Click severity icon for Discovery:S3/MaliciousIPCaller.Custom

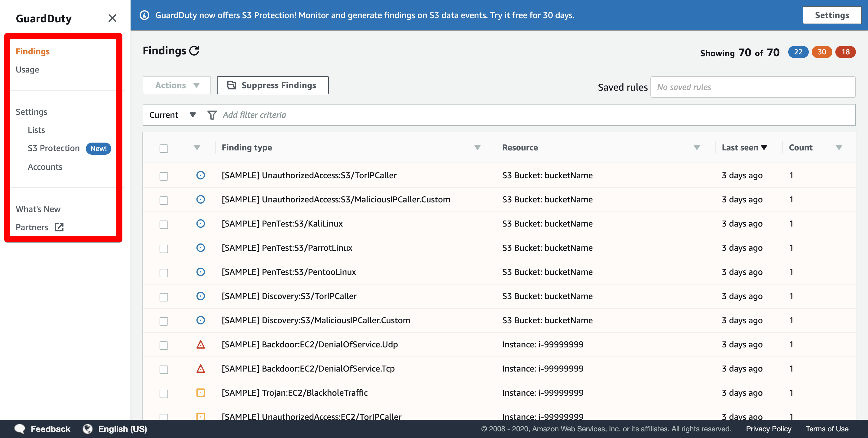click(x=200, y=320)
